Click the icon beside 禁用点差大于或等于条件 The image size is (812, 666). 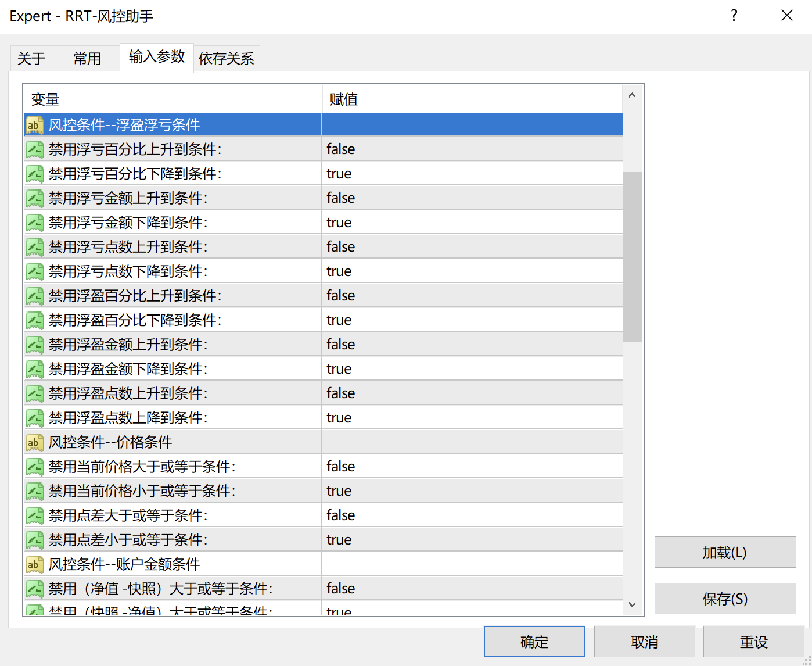point(35,515)
